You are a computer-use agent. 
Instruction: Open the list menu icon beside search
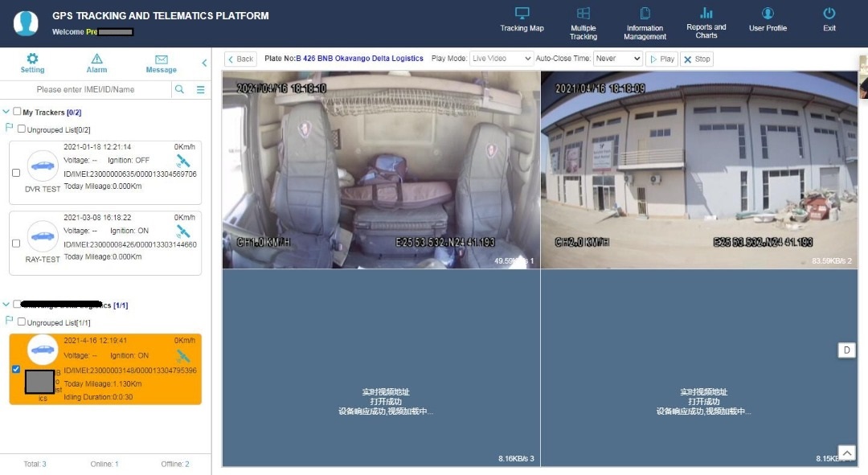[x=201, y=89]
